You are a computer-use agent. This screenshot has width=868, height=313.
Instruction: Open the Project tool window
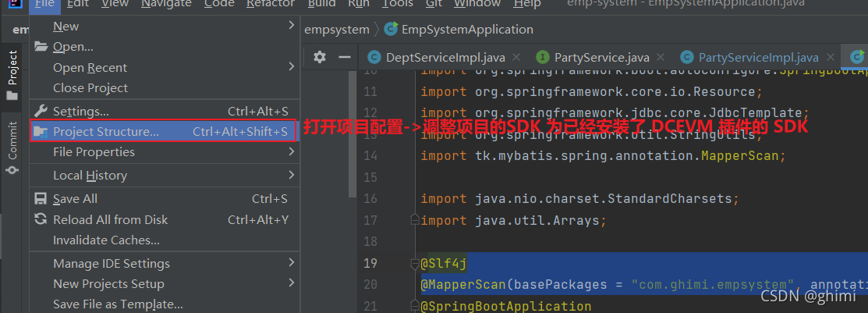click(x=12, y=76)
